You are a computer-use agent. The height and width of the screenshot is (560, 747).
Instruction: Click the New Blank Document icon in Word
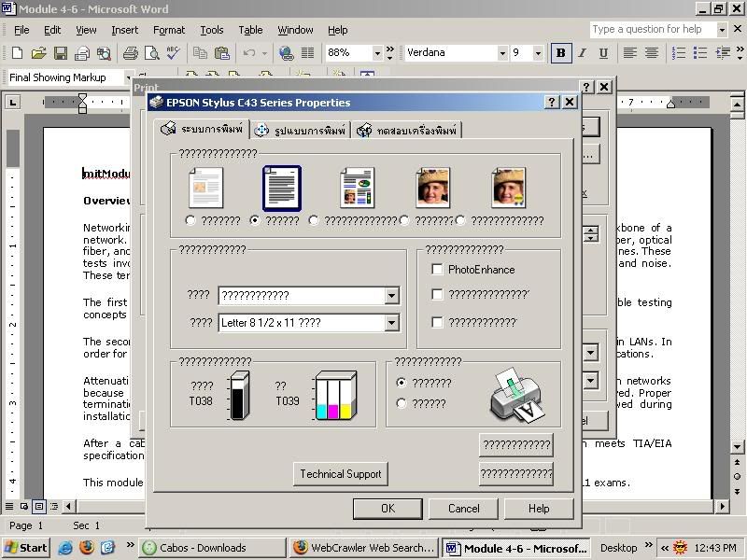[17, 53]
